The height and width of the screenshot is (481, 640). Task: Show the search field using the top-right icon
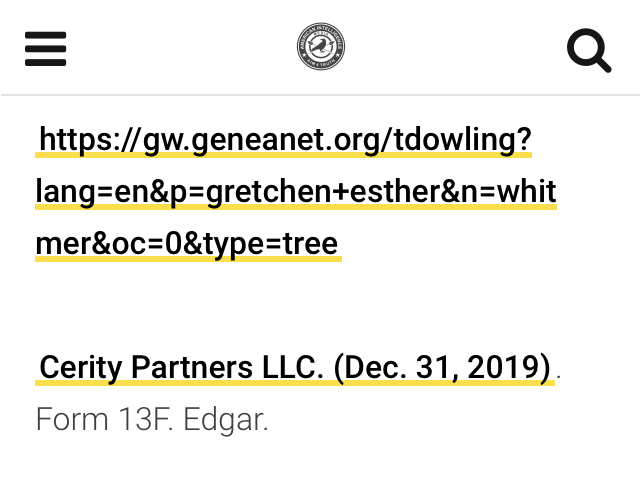(589, 50)
